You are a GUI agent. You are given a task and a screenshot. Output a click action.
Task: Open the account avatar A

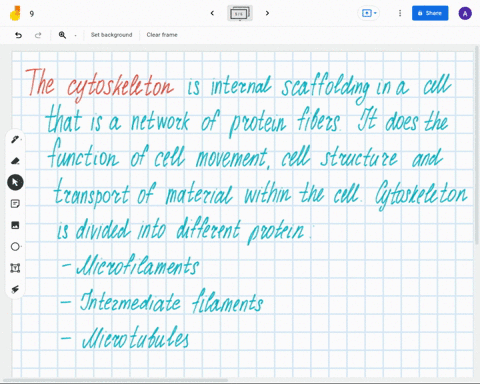click(x=465, y=13)
